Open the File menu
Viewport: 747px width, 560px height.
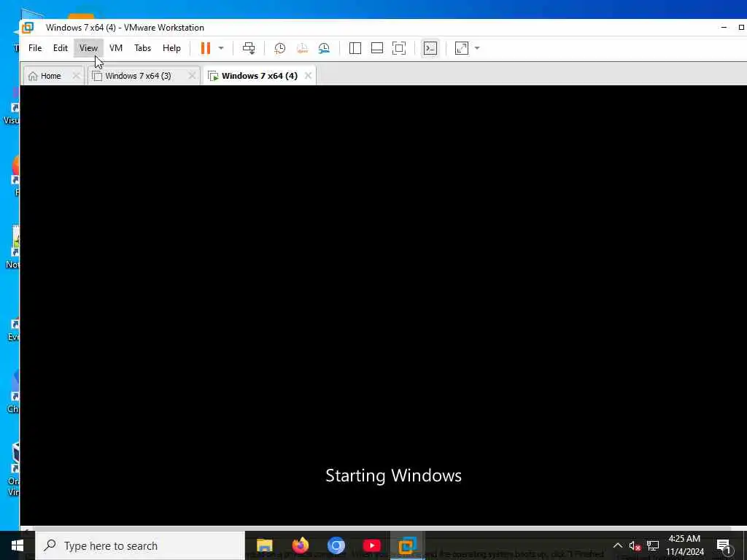[x=35, y=48]
